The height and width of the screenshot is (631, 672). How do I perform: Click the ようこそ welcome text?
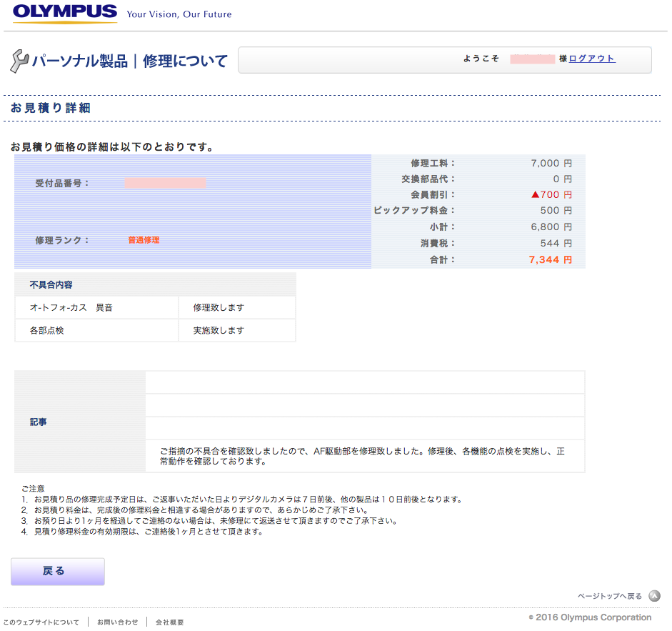pyautogui.click(x=481, y=59)
